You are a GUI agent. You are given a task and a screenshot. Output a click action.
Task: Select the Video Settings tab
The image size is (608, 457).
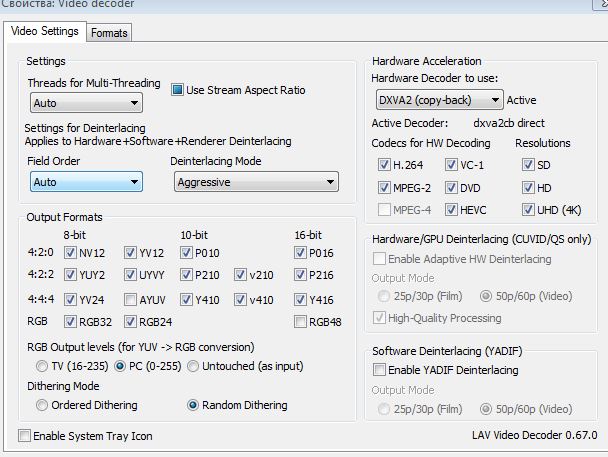pyautogui.click(x=44, y=31)
